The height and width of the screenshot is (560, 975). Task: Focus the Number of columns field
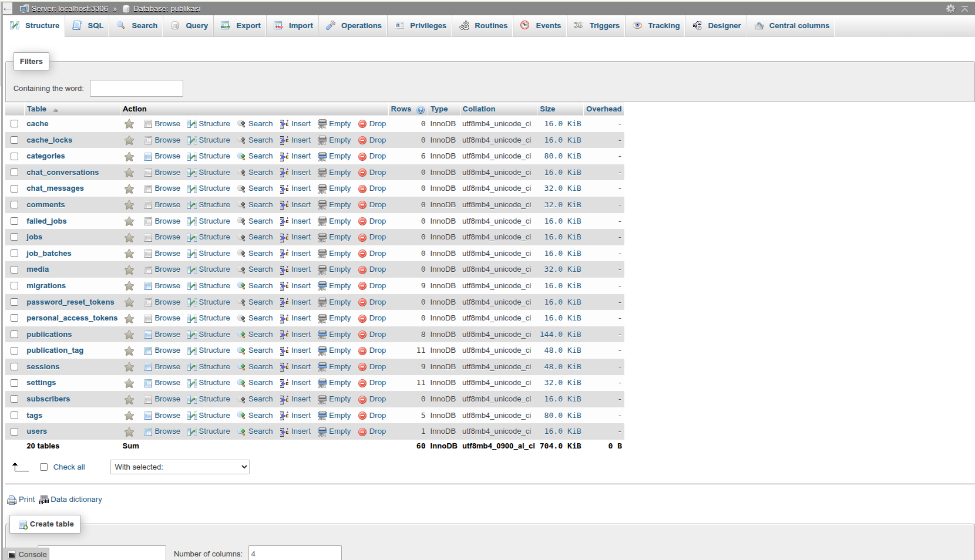295,553
